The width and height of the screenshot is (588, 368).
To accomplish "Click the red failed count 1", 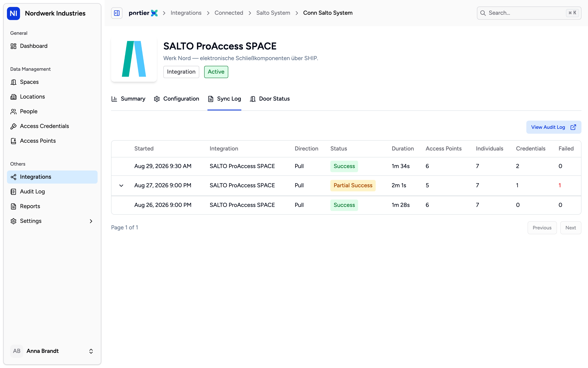I will point(560,185).
